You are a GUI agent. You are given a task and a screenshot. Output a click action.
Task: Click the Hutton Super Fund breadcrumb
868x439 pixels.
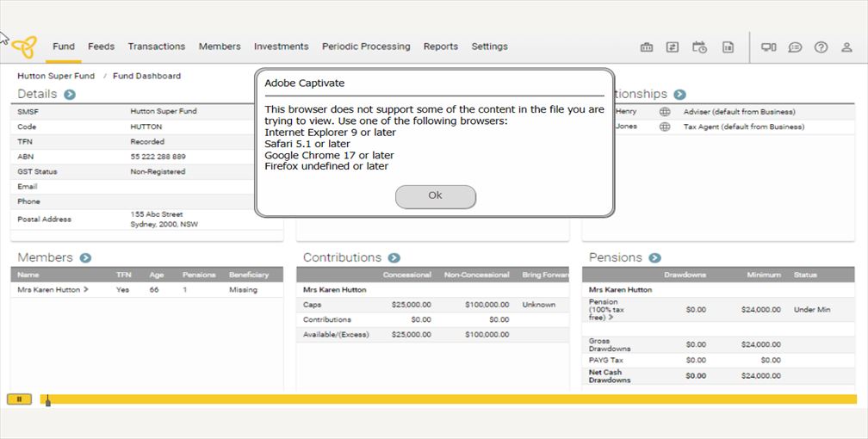[x=56, y=76]
